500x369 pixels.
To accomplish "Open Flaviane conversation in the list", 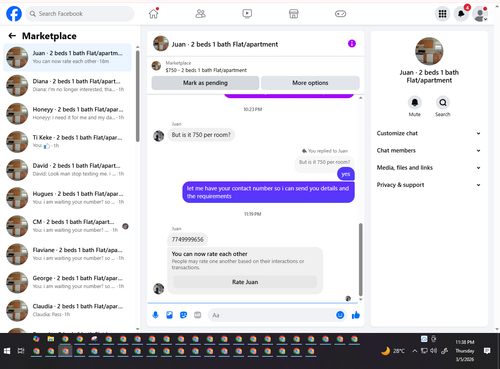I will pyautogui.click(x=67, y=254).
